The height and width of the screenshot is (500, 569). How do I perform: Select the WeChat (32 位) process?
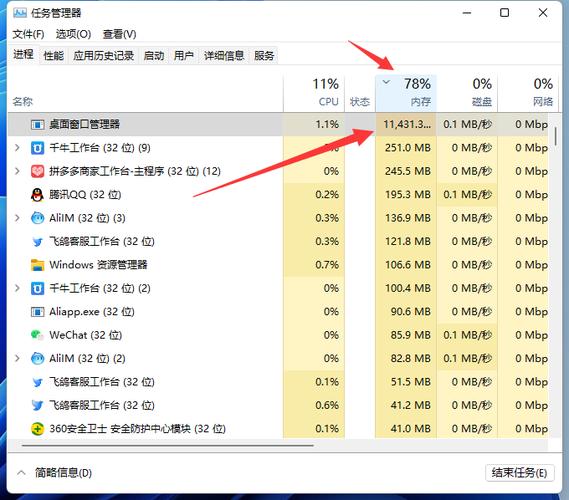point(278,335)
